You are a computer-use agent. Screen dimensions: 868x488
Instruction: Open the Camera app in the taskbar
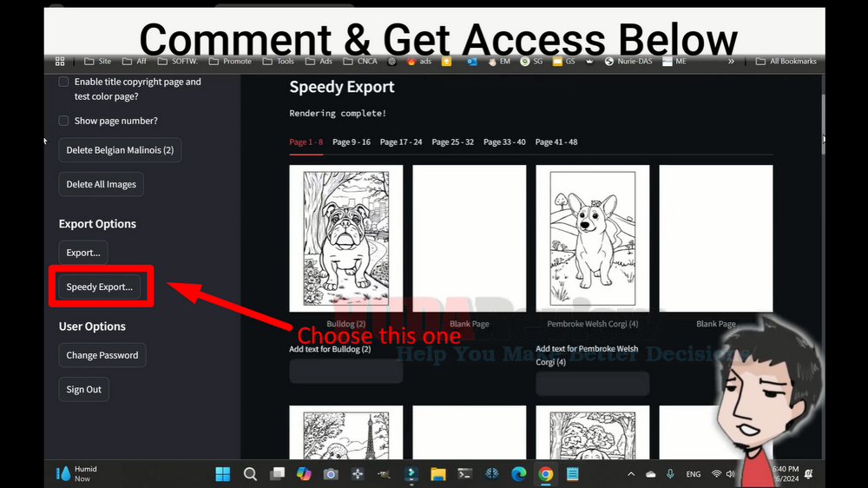click(330, 474)
